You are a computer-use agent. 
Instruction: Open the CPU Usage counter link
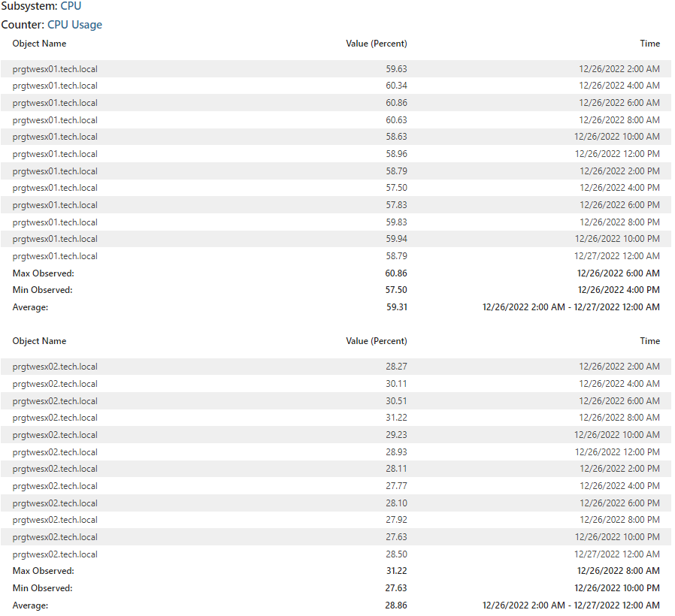point(74,25)
